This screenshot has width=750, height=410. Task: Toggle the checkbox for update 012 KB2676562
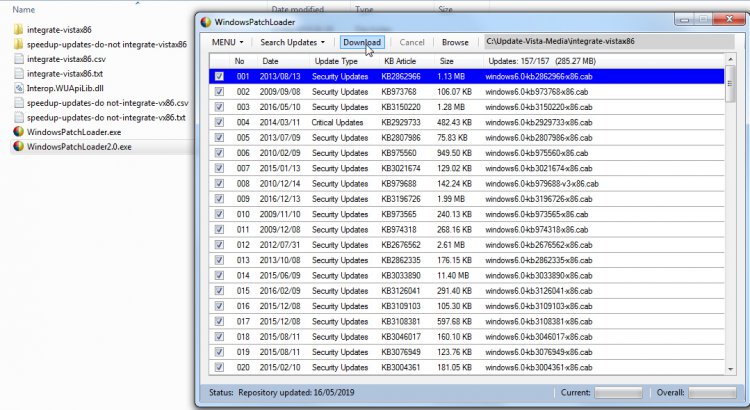click(219, 245)
